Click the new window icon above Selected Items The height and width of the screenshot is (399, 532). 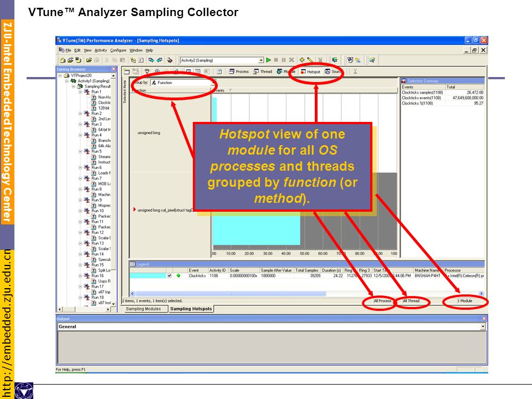126,71
